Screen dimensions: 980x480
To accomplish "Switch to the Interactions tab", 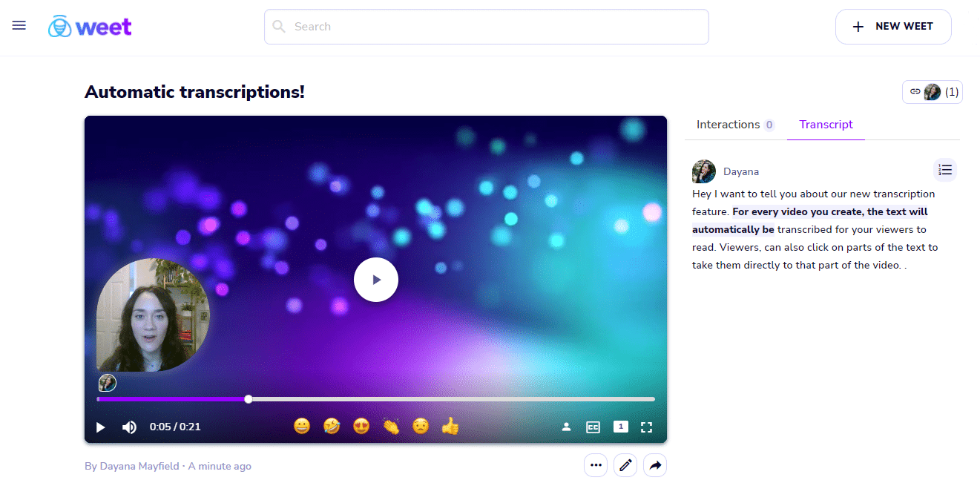I will pyautogui.click(x=735, y=125).
